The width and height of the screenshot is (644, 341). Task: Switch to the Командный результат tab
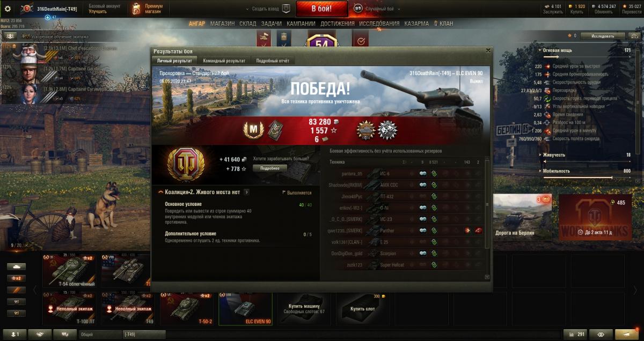pyautogui.click(x=224, y=61)
